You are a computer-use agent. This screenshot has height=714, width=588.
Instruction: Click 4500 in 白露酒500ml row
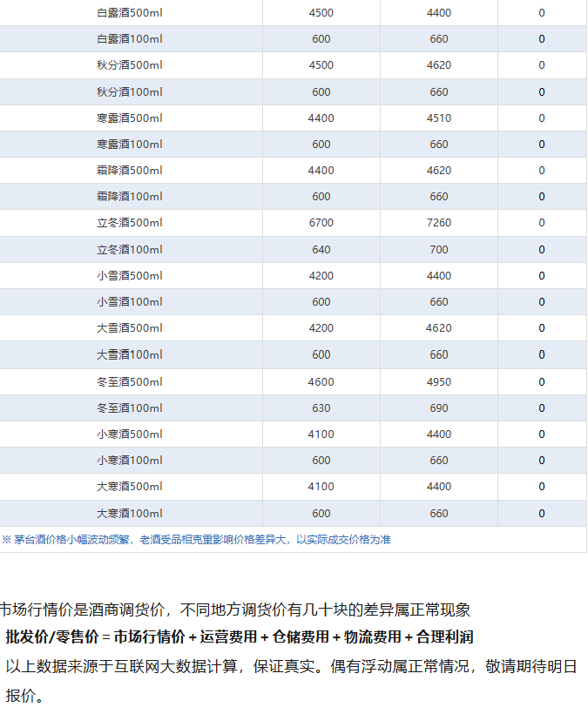[321, 13]
